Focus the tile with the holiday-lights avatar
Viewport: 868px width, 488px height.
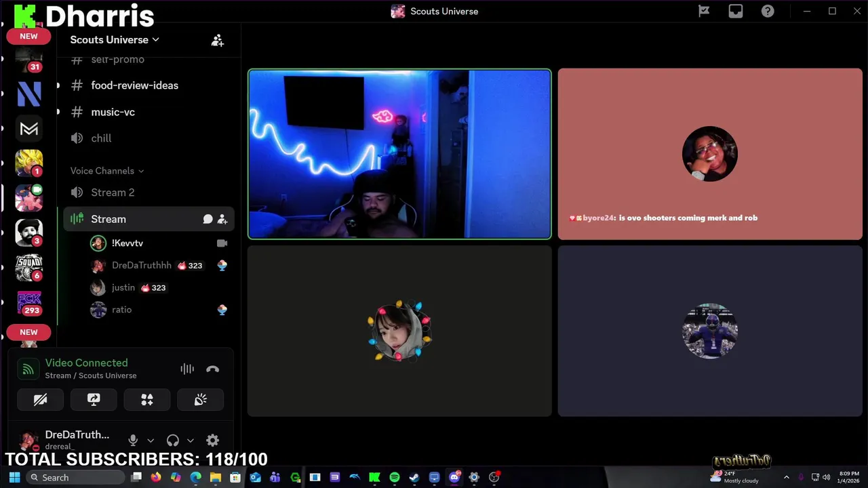[x=399, y=331]
